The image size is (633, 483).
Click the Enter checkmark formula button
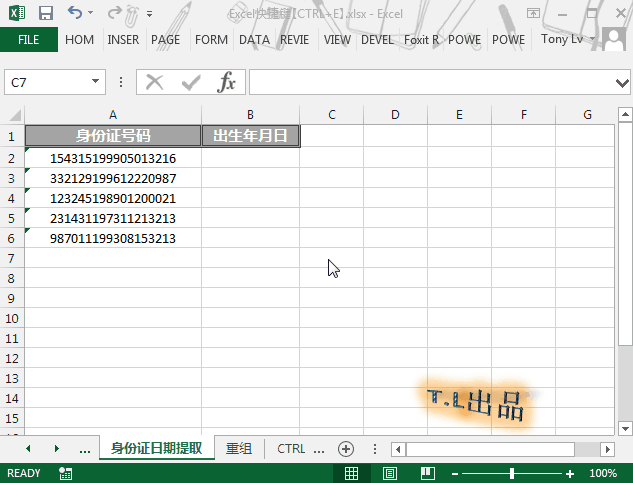pyautogui.click(x=191, y=82)
